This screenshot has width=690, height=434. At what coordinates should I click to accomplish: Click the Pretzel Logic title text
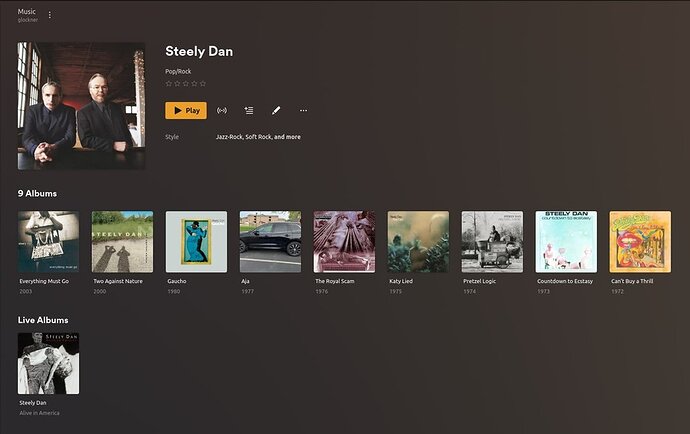click(479, 281)
